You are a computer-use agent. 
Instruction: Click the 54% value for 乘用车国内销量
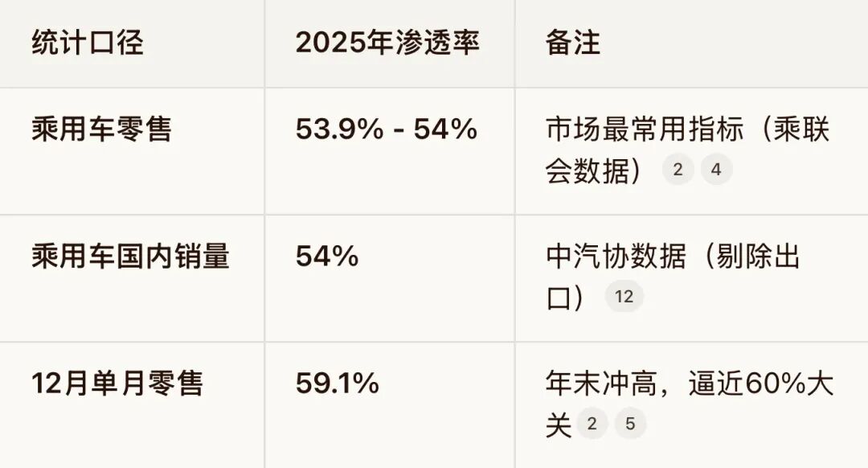click(x=327, y=257)
